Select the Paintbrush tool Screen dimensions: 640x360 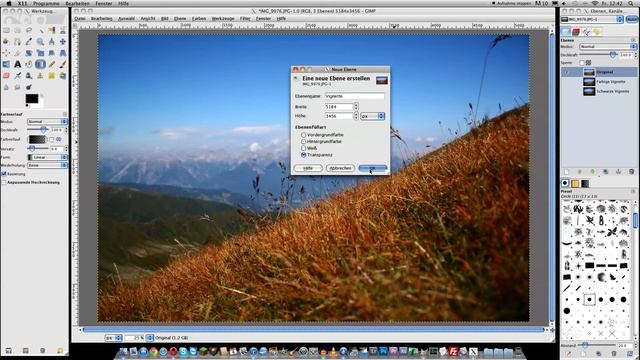[62, 64]
